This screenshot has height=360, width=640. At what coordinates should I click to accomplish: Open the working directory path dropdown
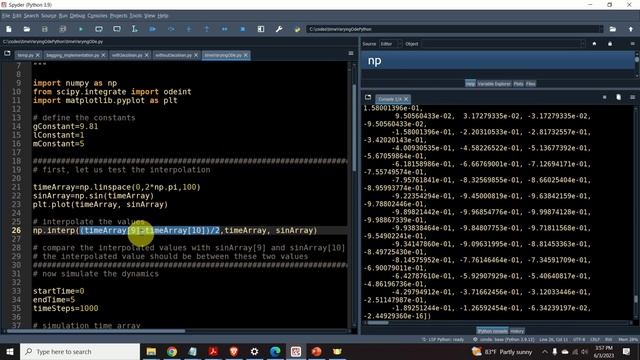pos(600,29)
